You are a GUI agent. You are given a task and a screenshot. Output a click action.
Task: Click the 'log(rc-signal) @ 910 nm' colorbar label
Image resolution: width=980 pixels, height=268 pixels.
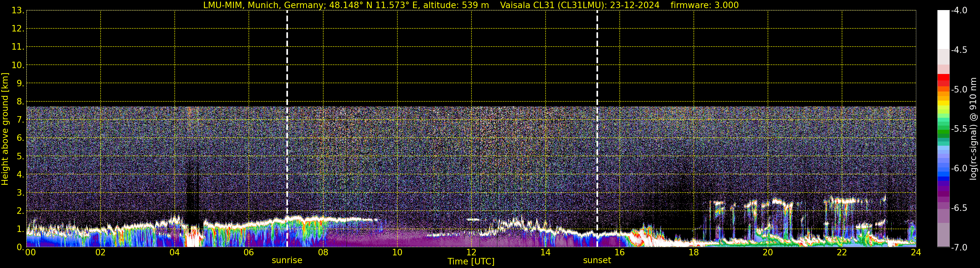click(973, 129)
